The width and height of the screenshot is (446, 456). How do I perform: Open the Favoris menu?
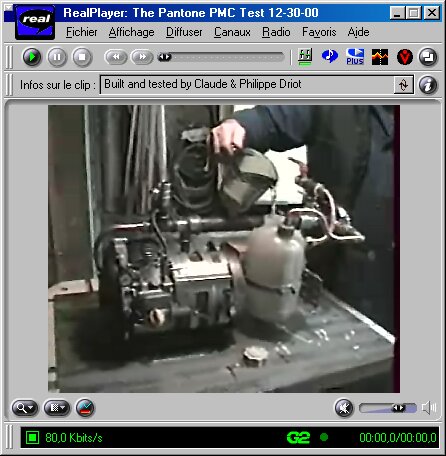point(319,32)
